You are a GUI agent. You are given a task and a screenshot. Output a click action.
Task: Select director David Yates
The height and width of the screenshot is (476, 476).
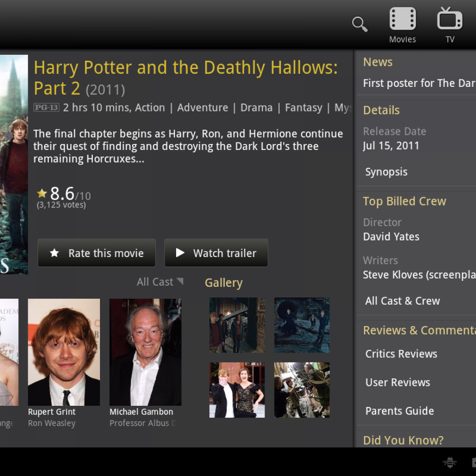pyautogui.click(x=391, y=237)
